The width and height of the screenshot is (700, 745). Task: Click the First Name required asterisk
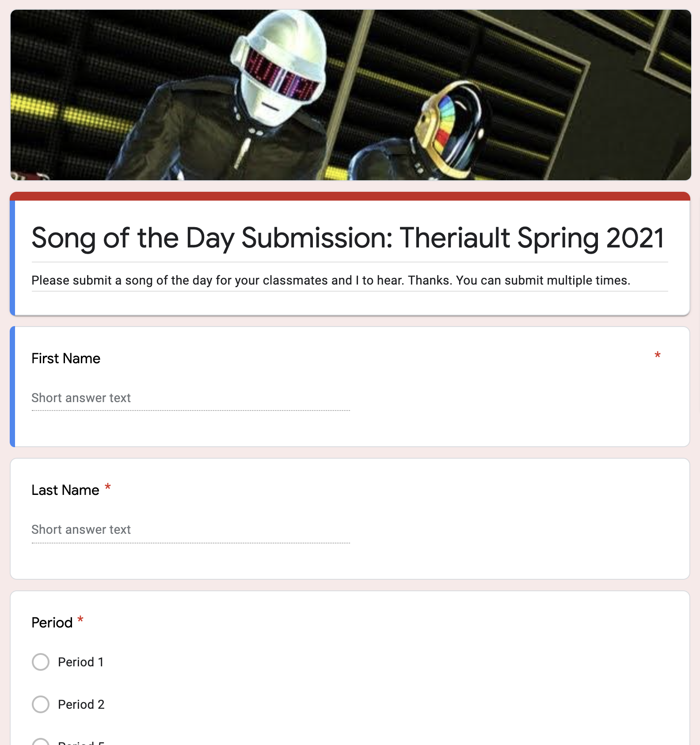pyautogui.click(x=658, y=356)
